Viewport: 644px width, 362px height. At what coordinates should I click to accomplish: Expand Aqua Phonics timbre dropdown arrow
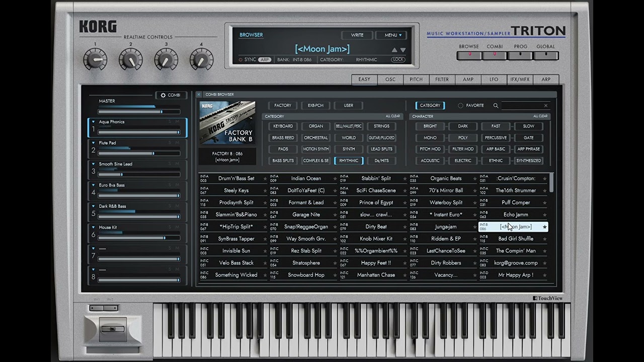93,122
